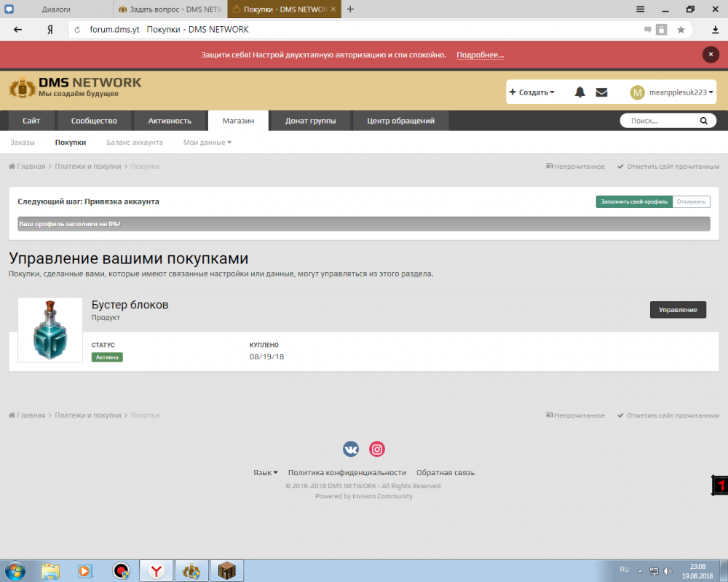Open meanpplesuk223 user menu
The width and height of the screenshot is (728, 582).
[672, 92]
